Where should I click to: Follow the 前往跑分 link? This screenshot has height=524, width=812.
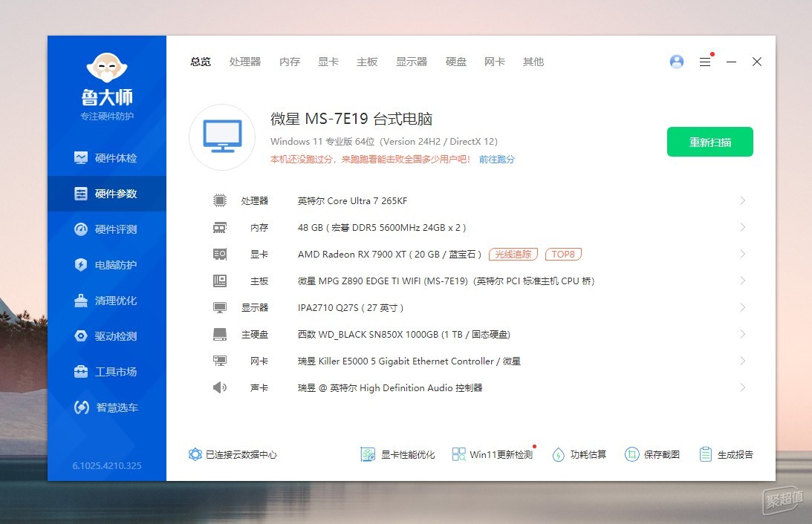[x=496, y=160]
